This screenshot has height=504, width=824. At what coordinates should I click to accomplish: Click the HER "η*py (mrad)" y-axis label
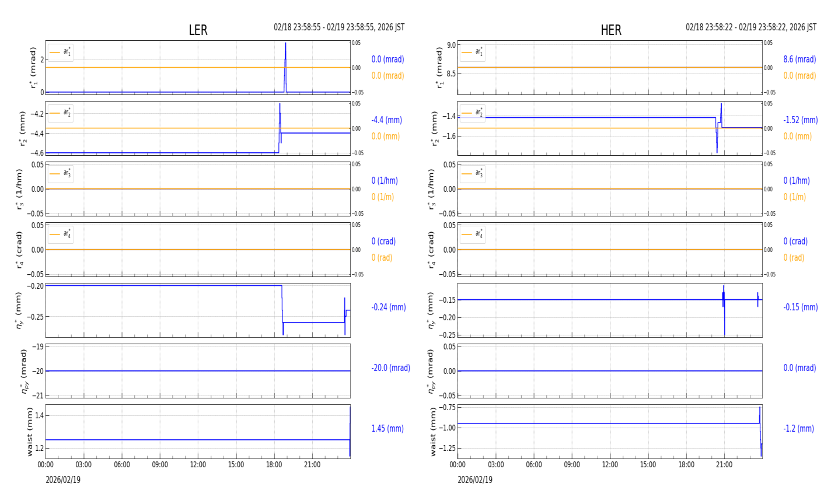[x=432, y=371]
